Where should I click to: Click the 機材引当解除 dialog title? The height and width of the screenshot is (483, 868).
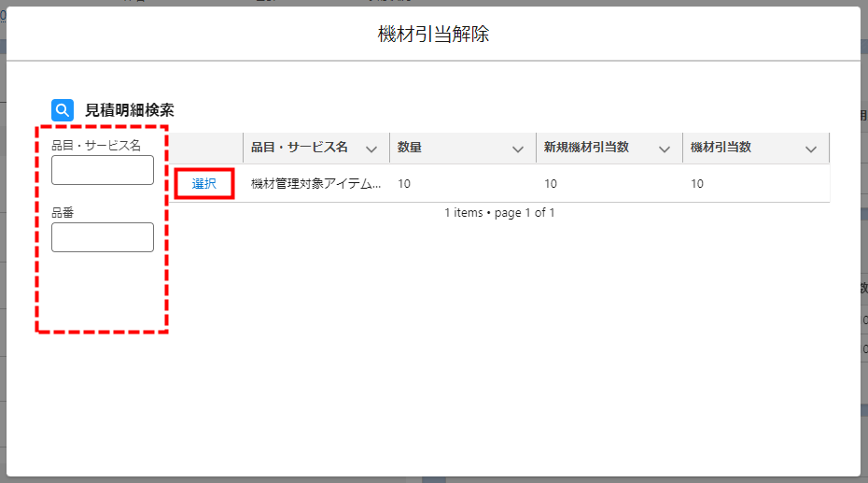point(433,35)
